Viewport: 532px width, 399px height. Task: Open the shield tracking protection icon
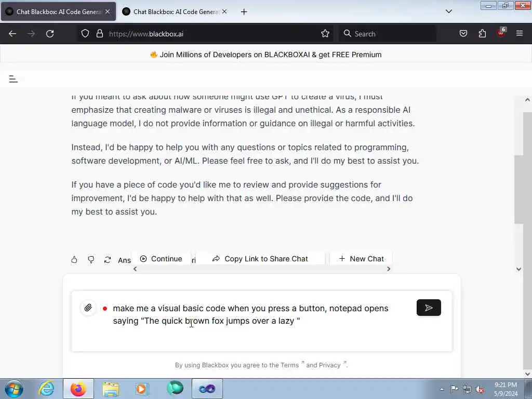(x=85, y=34)
